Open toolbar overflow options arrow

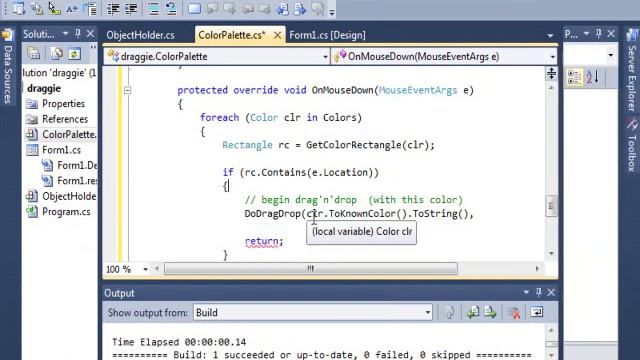click(332, 12)
